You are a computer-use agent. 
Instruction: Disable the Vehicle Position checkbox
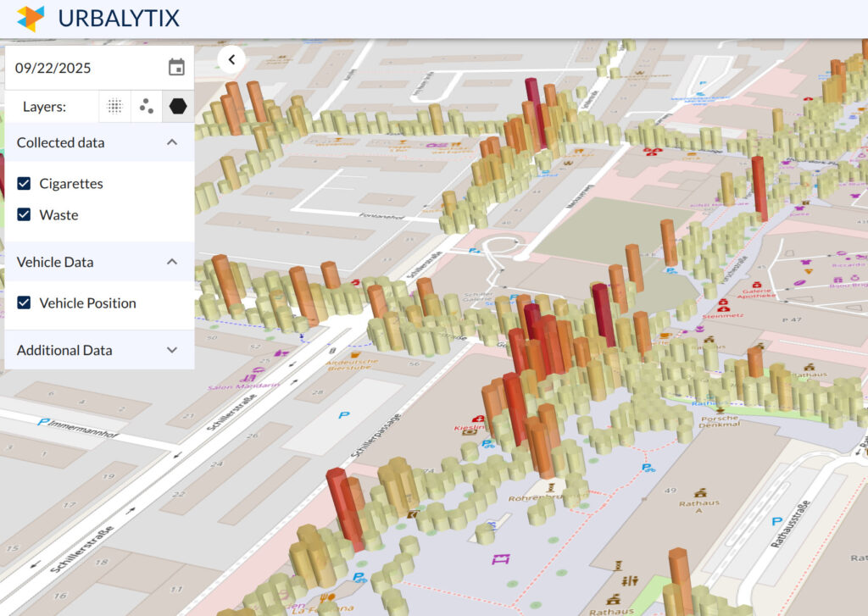[x=24, y=302]
